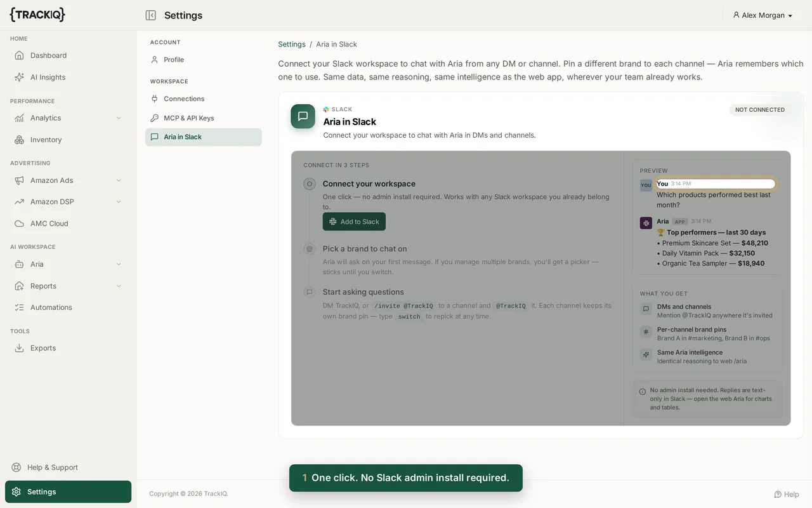Expand the Reports chevron
Screen dimensions: 812x508
(x=119, y=286)
